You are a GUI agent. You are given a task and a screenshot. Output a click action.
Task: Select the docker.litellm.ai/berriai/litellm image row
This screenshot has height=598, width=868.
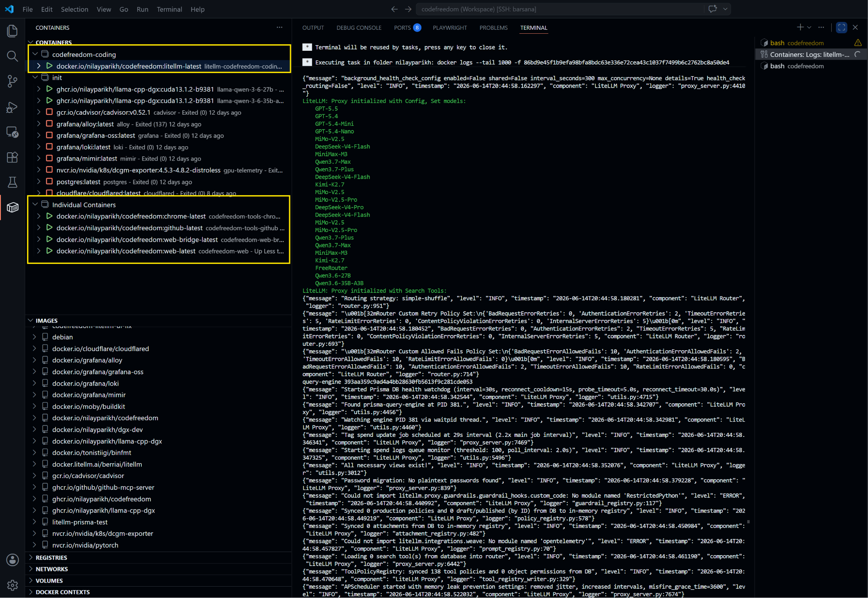tap(159, 464)
